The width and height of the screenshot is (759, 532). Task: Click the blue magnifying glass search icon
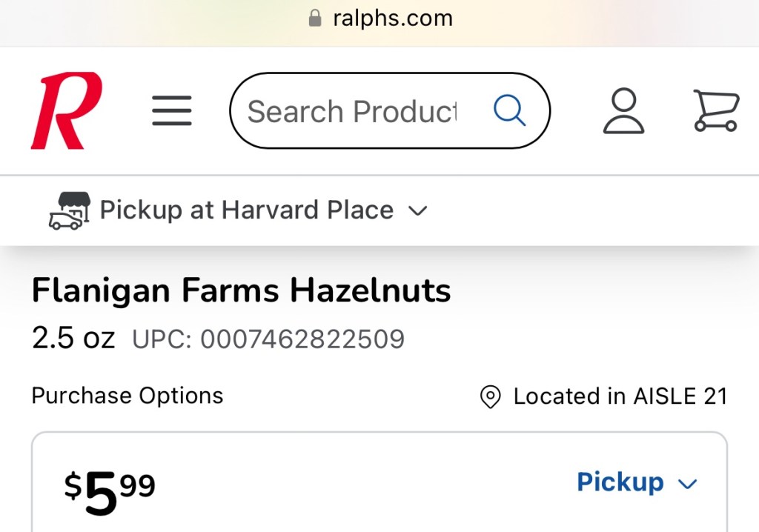click(510, 111)
